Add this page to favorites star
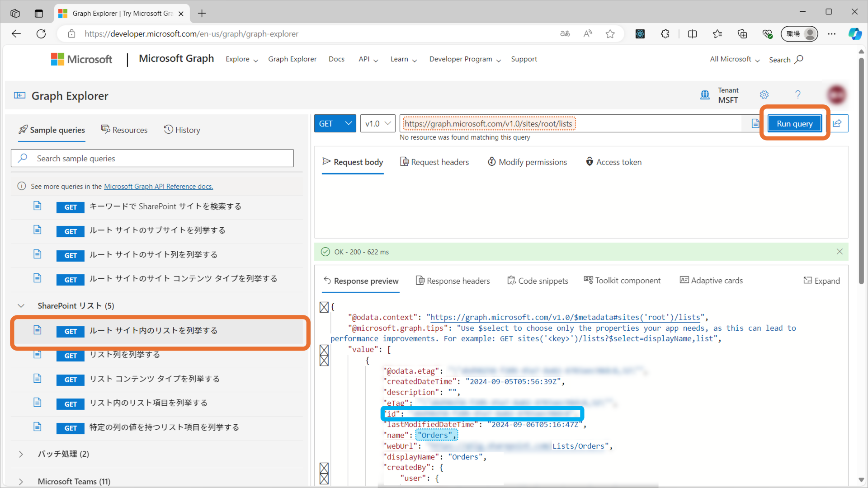 tap(610, 34)
